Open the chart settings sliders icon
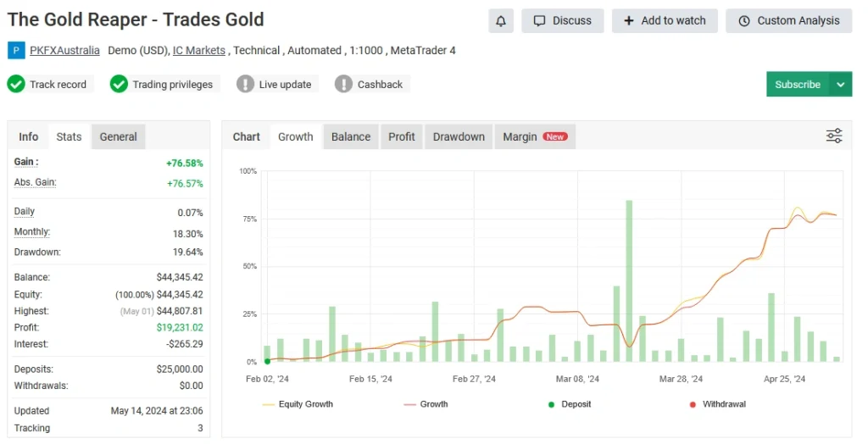 click(x=834, y=136)
